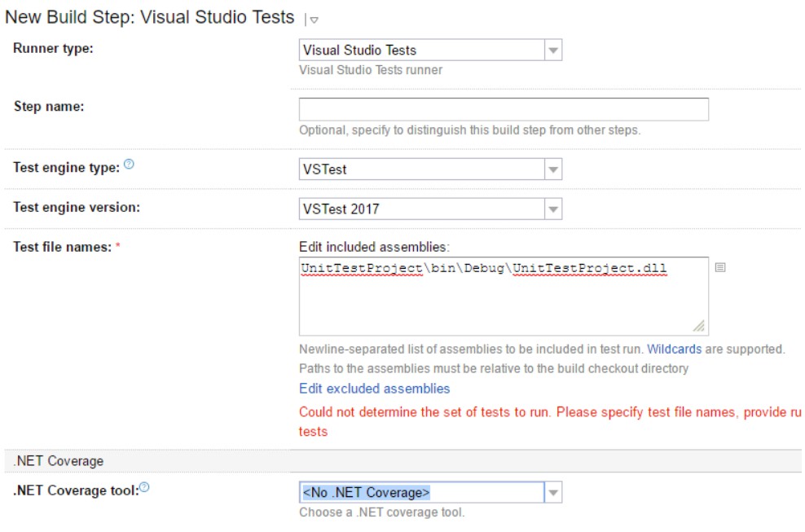Open the Wildcards help link
This screenshot has height=532, width=805.
point(675,349)
